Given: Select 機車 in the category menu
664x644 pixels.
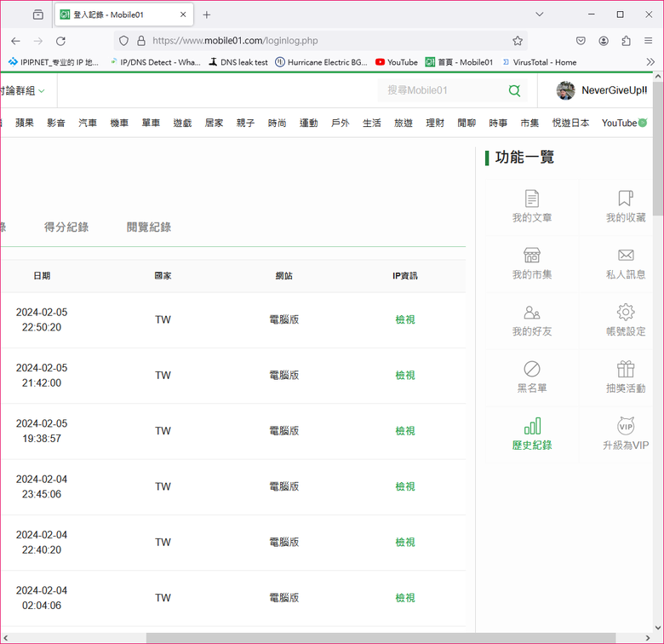Looking at the screenshot, I should (119, 124).
